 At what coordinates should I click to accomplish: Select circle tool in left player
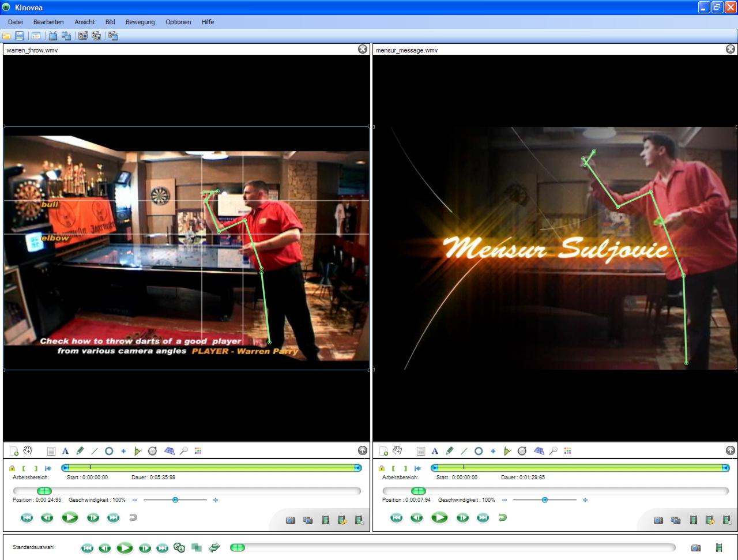(x=108, y=451)
